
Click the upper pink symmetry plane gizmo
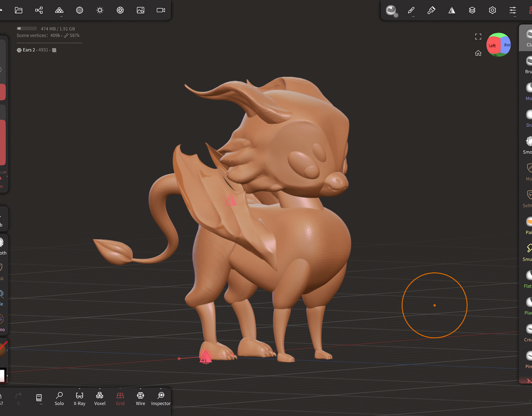pyautogui.click(x=230, y=200)
